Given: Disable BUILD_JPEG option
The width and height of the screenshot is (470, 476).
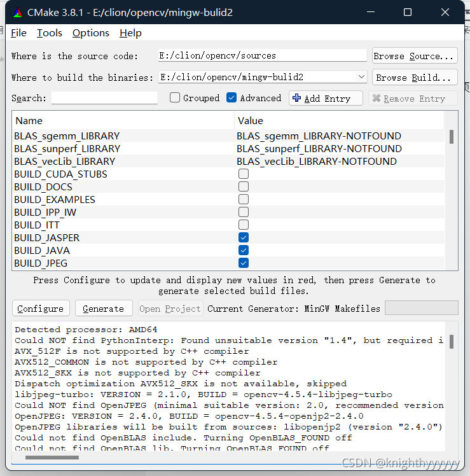Looking at the screenshot, I should [x=244, y=263].
